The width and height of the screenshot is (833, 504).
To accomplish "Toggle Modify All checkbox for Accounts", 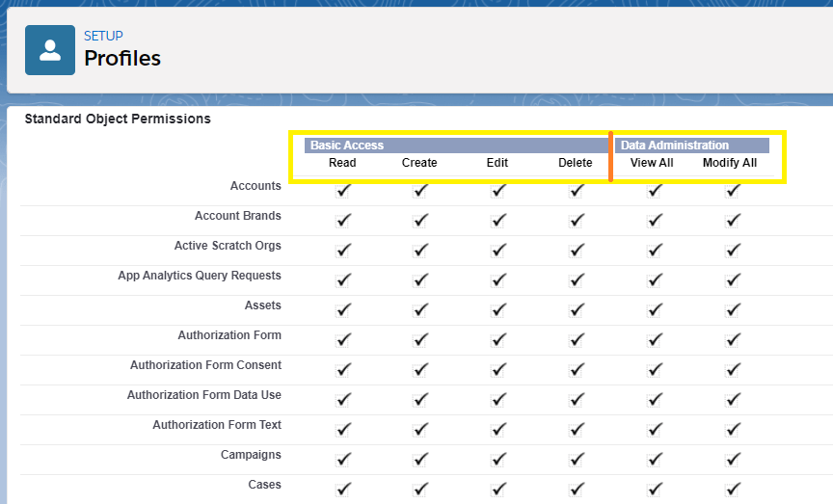I will 733,191.
